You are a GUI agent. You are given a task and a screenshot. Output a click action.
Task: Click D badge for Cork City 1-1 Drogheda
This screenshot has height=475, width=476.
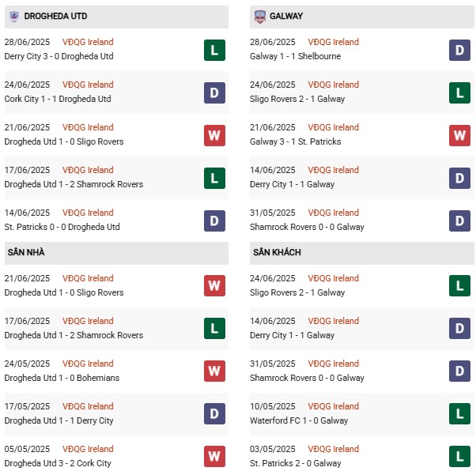tap(214, 92)
